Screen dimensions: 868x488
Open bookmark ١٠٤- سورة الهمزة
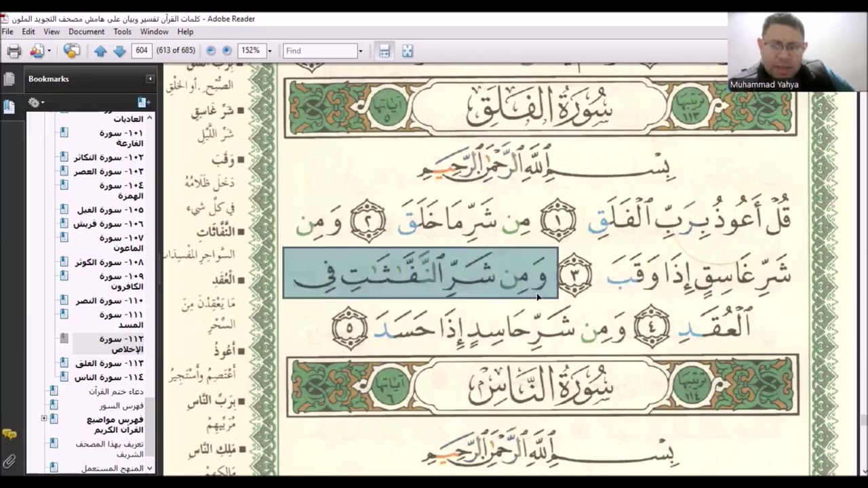tap(121, 190)
